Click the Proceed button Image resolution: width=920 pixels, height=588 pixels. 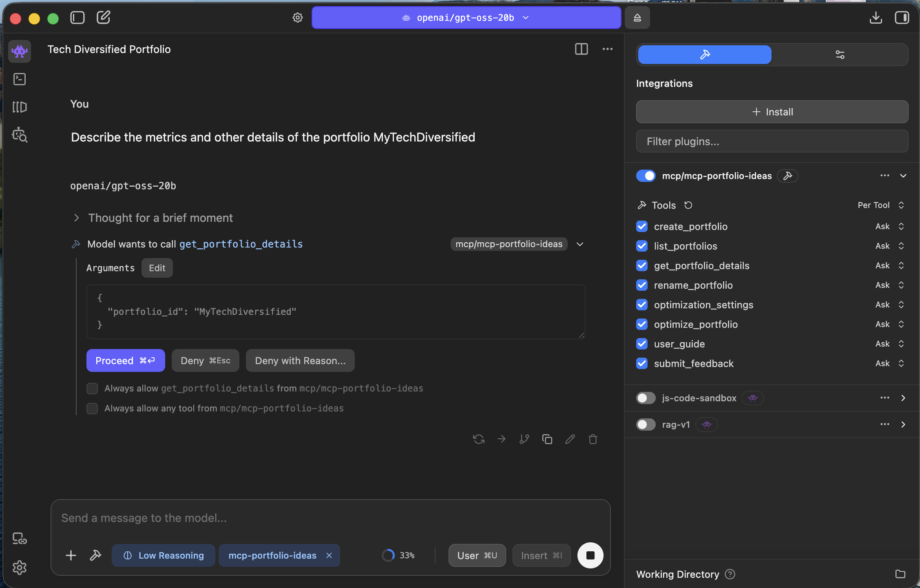coord(126,360)
